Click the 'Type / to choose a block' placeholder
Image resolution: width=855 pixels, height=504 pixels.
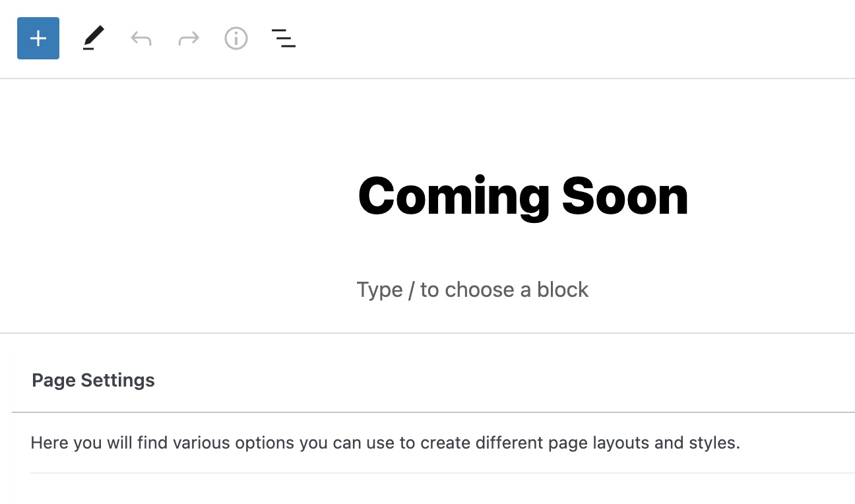click(472, 290)
